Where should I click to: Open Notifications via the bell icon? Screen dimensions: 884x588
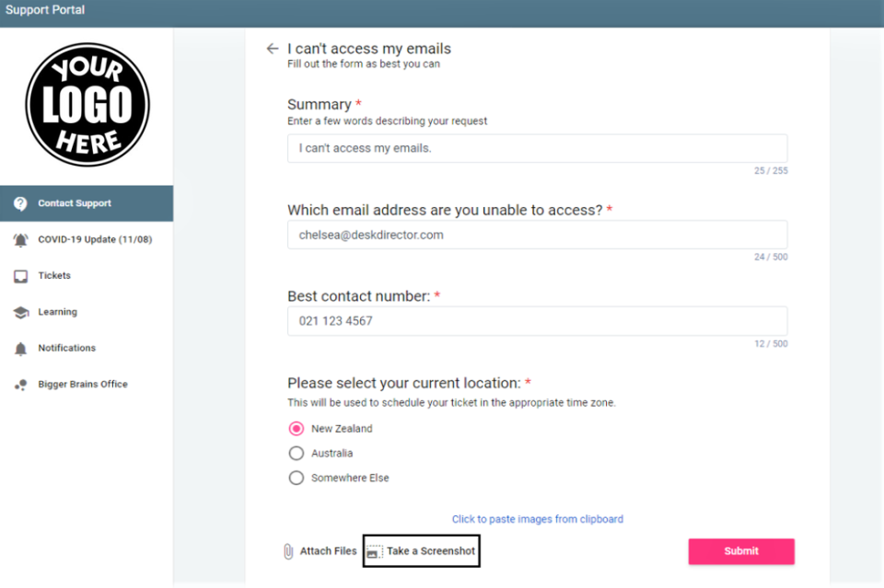[20, 348]
